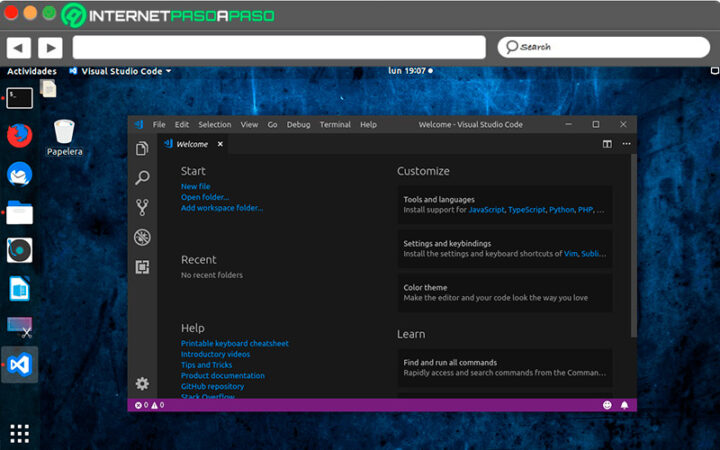
Task: Click the Manage gear icon
Action: (x=142, y=383)
